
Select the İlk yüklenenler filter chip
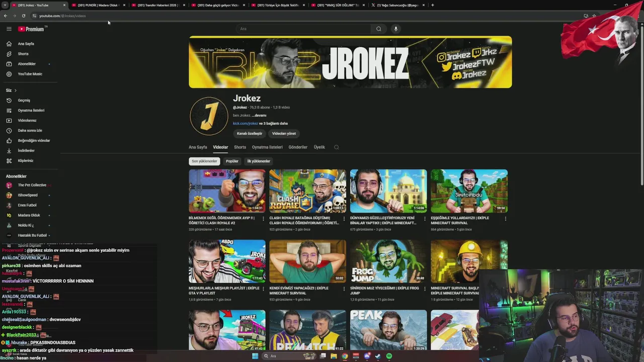pos(259,161)
